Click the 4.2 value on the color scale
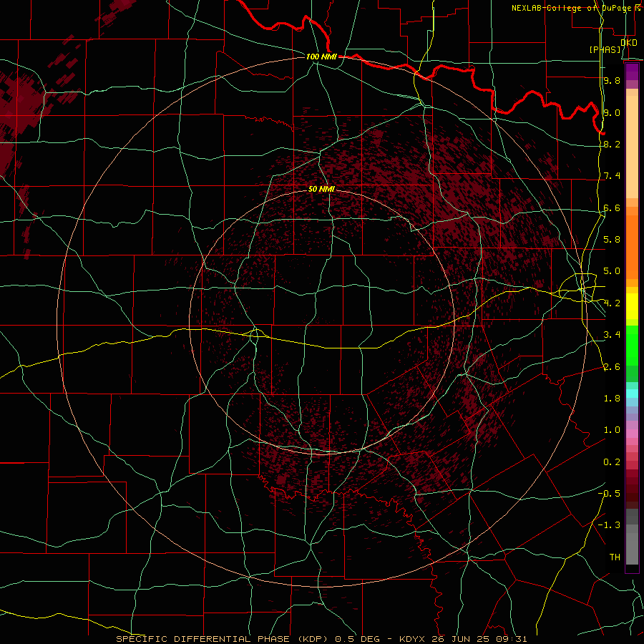This screenshot has width=644, height=644. (x=612, y=303)
